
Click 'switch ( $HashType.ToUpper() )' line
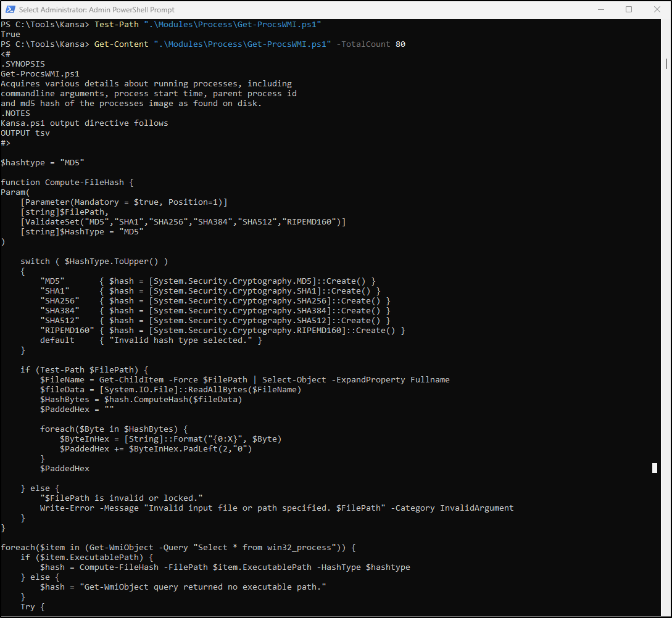pyautogui.click(x=94, y=261)
